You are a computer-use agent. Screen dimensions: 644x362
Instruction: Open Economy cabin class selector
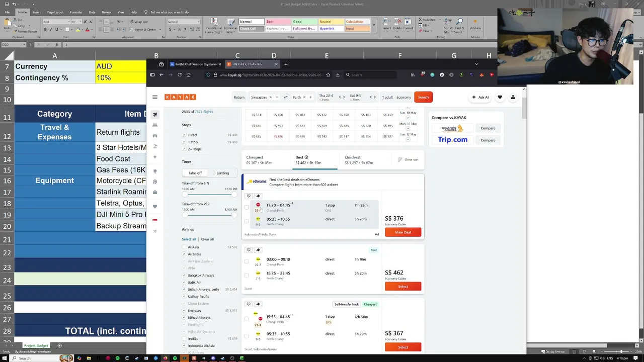coord(404,97)
